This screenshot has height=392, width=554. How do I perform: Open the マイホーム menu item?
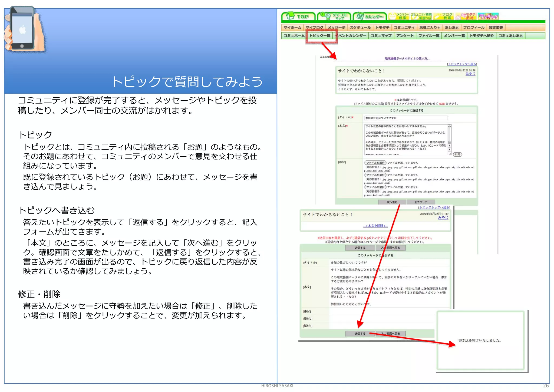[x=292, y=28]
